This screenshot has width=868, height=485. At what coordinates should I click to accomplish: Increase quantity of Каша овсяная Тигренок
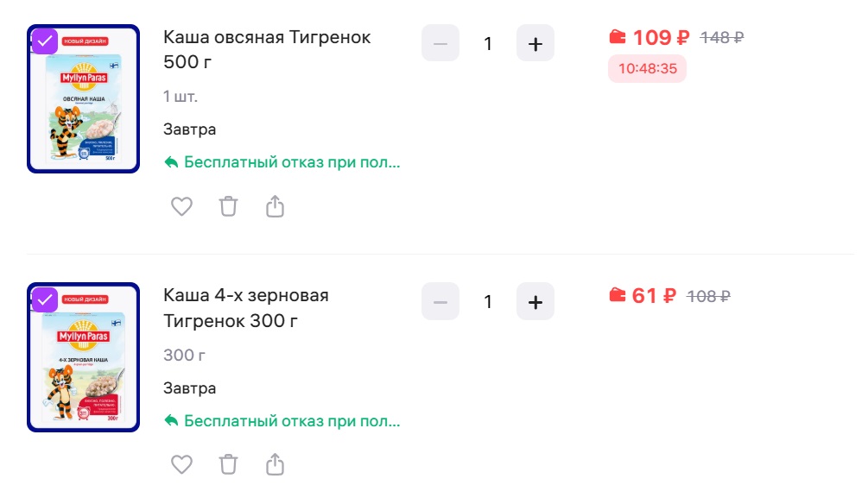click(x=535, y=43)
